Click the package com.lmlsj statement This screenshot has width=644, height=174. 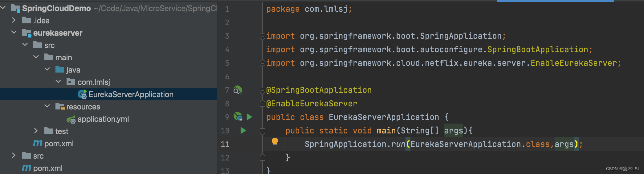(x=309, y=9)
